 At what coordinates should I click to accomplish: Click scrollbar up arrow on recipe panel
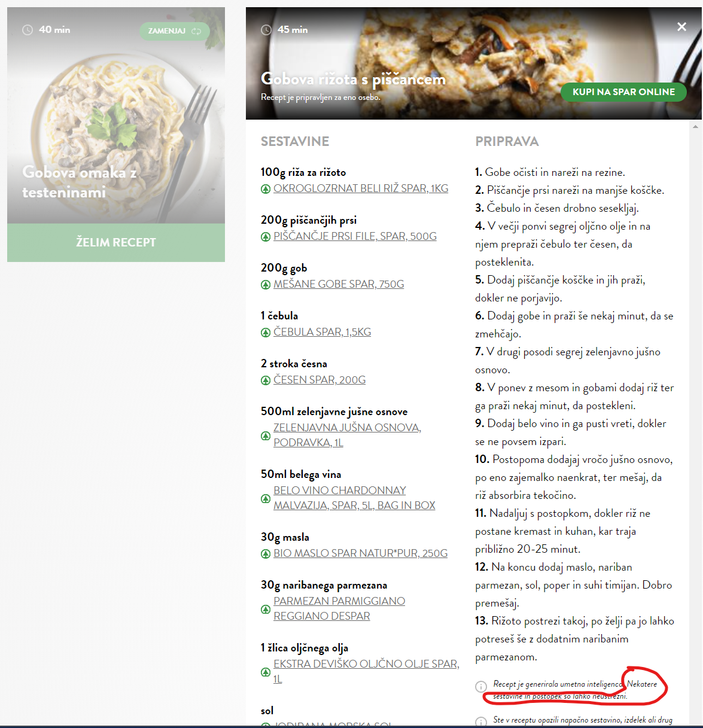click(695, 127)
